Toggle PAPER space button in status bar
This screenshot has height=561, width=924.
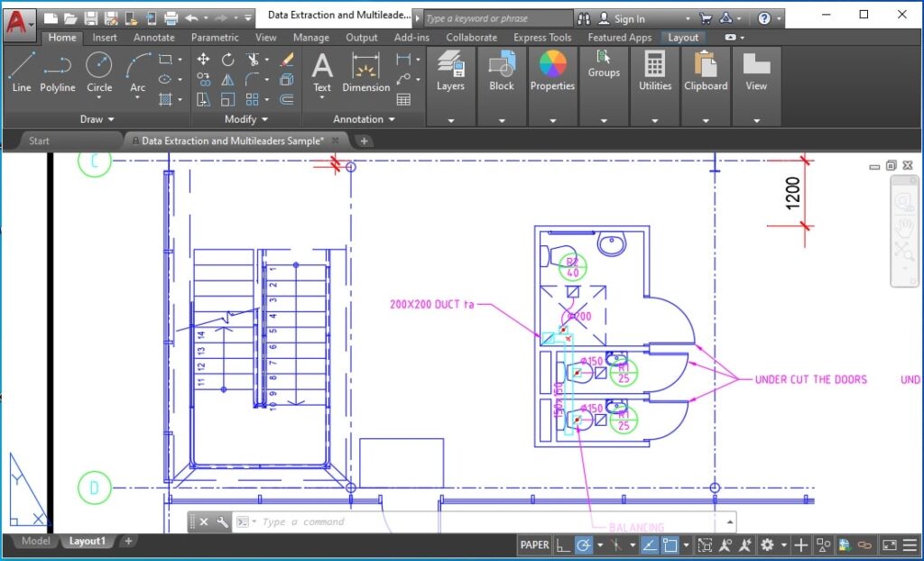pyautogui.click(x=534, y=545)
